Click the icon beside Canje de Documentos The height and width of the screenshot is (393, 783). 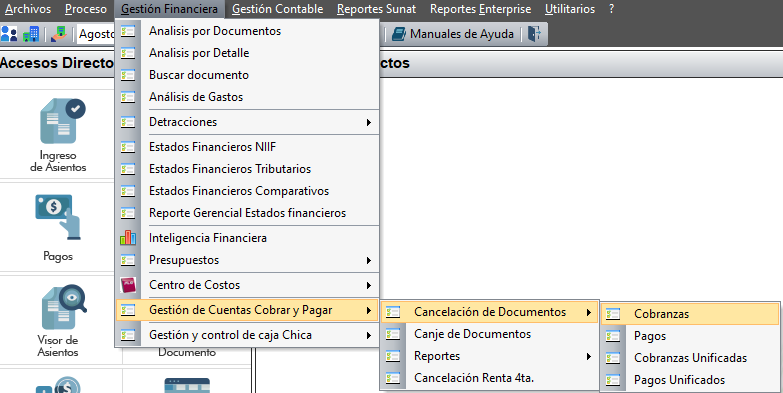(x=393, y=334)
